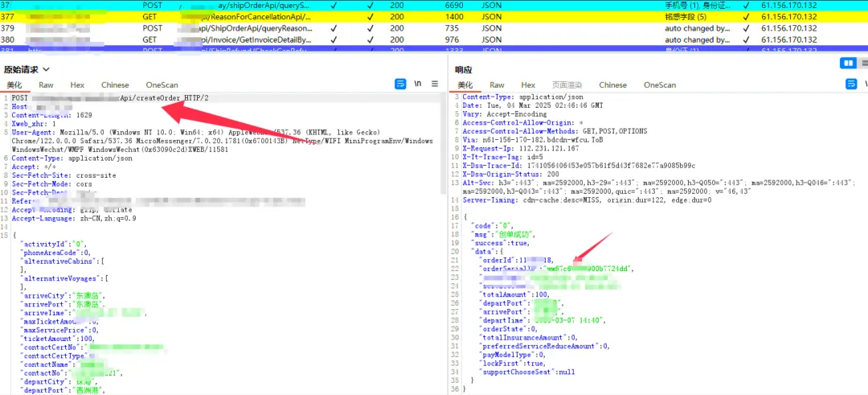Click "arriveCity":"东澳岛" line in request
The height and width of the screenshot is (395, 868).
click(62, 296)
